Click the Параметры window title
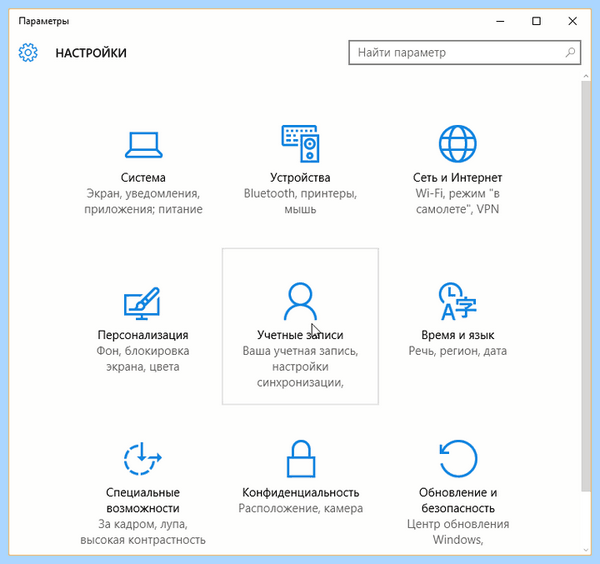This screenshot has width=600, height=564. point(44,21)
